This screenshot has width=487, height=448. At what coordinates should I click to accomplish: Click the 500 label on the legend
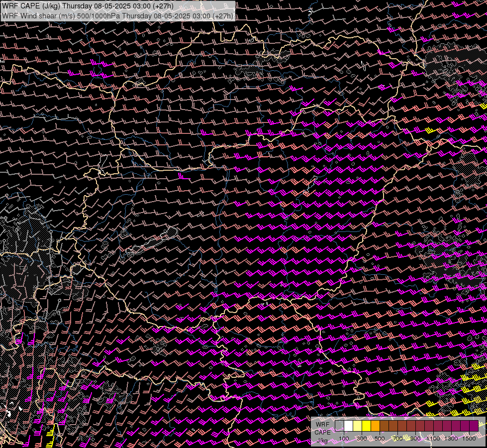point(380,439)
